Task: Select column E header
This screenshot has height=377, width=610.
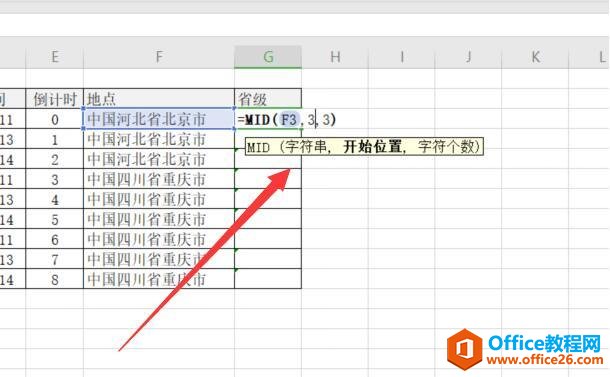Action: tap(54, 57)
